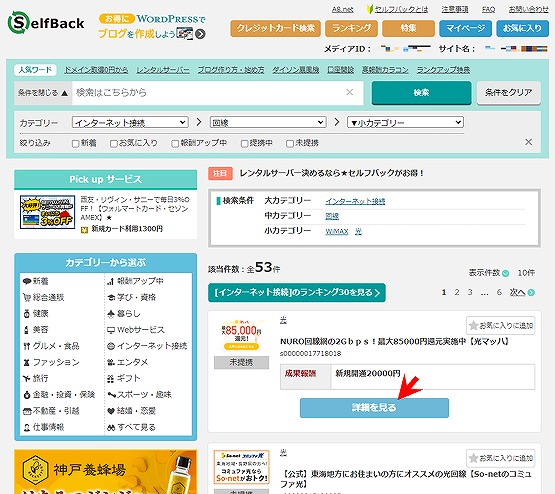Open インターネット接続 sidebar category
Screen dimensions: 555x494
coord(147,346)
